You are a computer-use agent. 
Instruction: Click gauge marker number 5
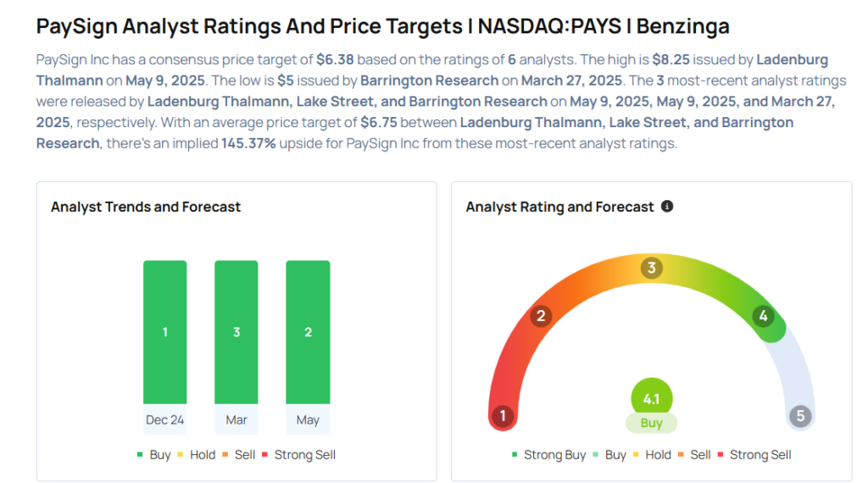pyautogui.click(x=800, y=416)
